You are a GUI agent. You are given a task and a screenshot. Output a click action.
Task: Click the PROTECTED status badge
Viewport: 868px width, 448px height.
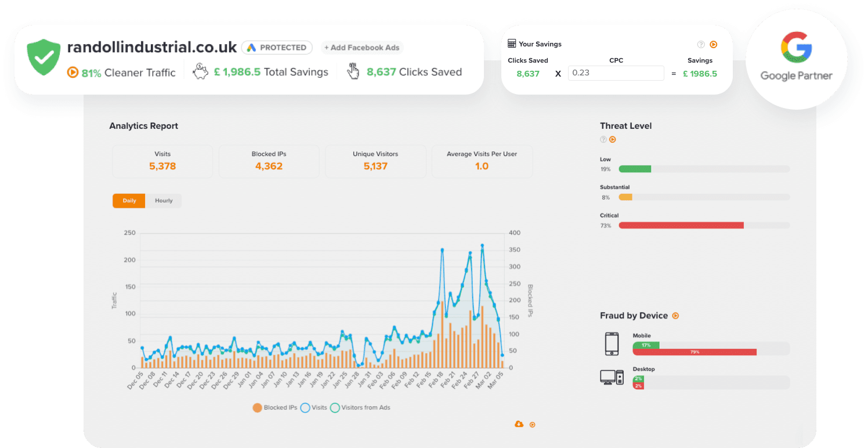click(x=277, y=48)
